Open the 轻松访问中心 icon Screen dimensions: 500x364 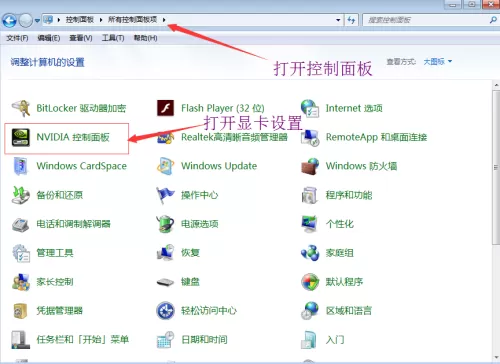click(165, 311)
